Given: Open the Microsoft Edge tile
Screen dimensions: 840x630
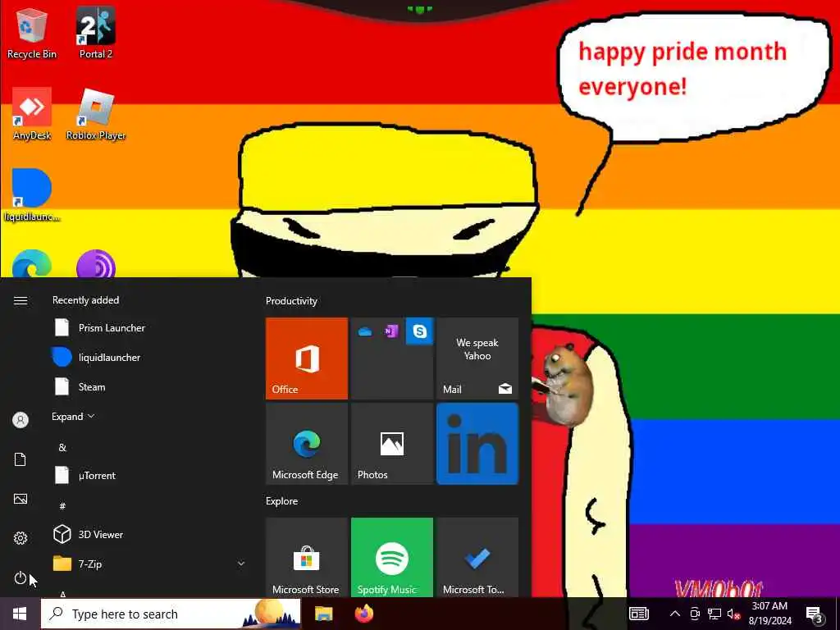Looking at the screenshot, I should click(x=307, y=444).
